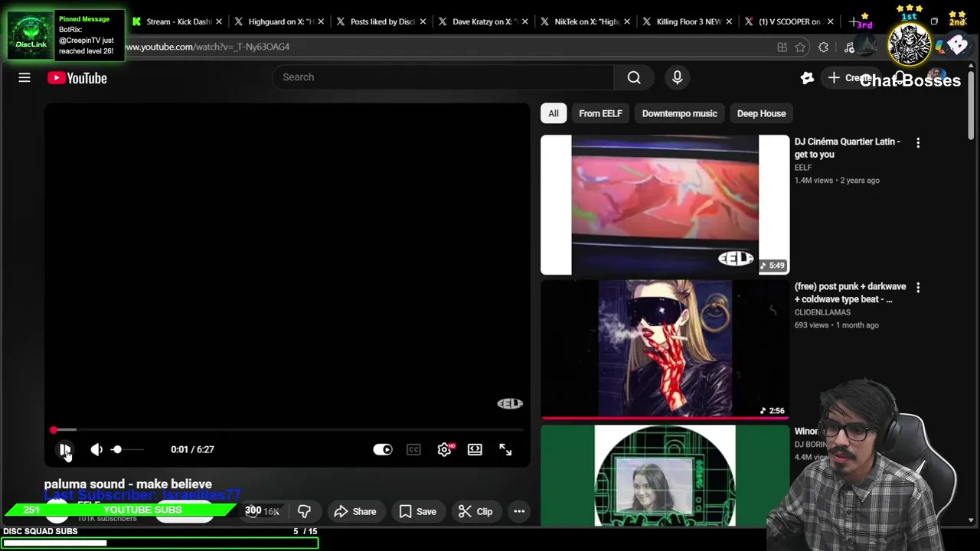Switch to Killing Floor 3 NEW tab
The height and width of the screenshot is (551, 980).
[x=688, y=21]
